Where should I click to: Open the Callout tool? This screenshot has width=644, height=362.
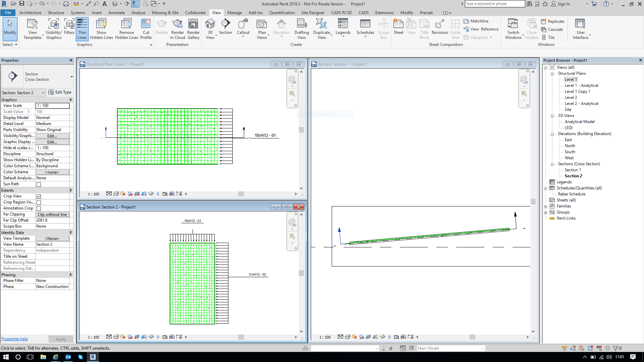(x=243, y=27)
